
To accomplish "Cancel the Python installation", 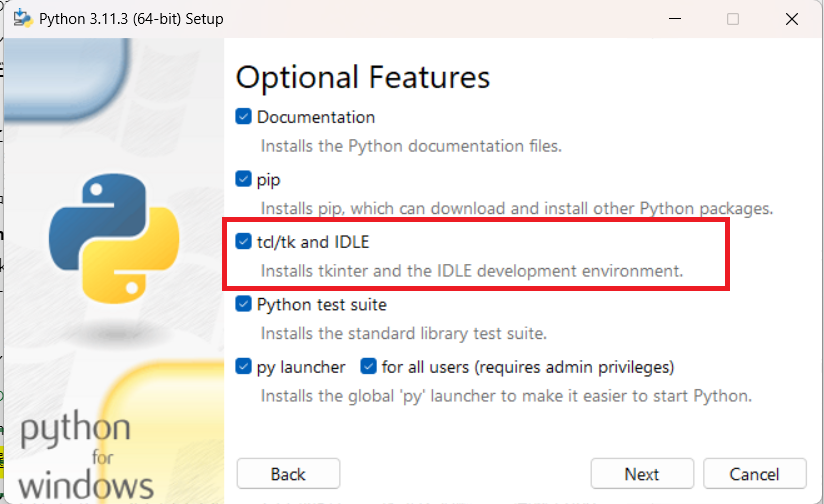I will [754, 474].
